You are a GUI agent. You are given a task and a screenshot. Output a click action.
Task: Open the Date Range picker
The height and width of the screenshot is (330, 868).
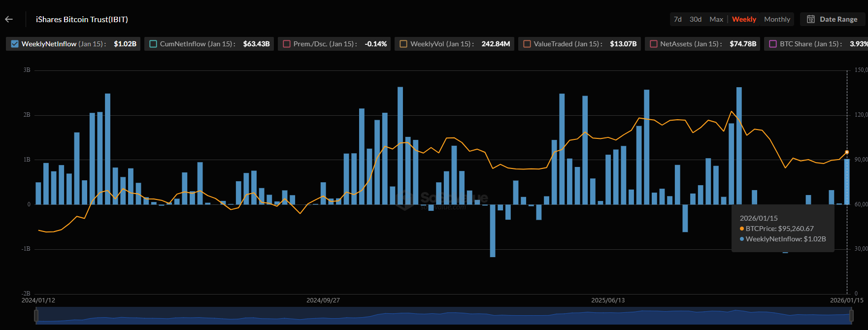pyautogui.click(x=832, y=19)
